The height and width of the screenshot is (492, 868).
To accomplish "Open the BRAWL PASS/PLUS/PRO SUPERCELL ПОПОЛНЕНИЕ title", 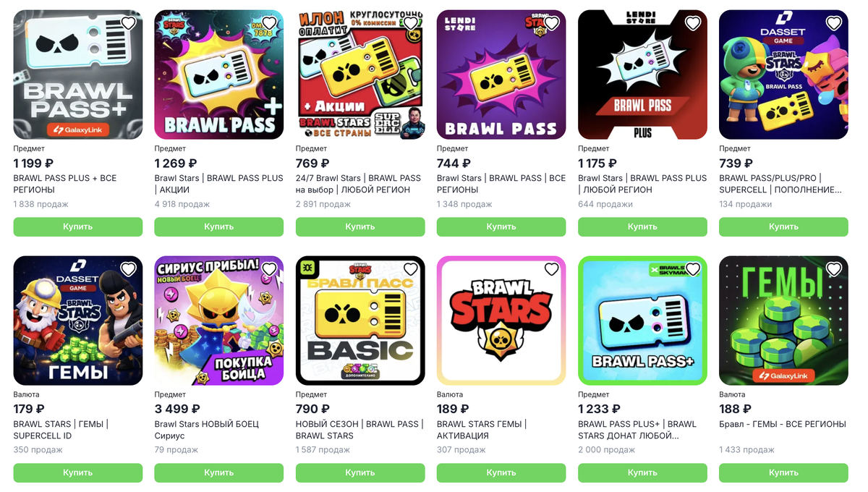I will pyautogui.click(x=780, y=184).
